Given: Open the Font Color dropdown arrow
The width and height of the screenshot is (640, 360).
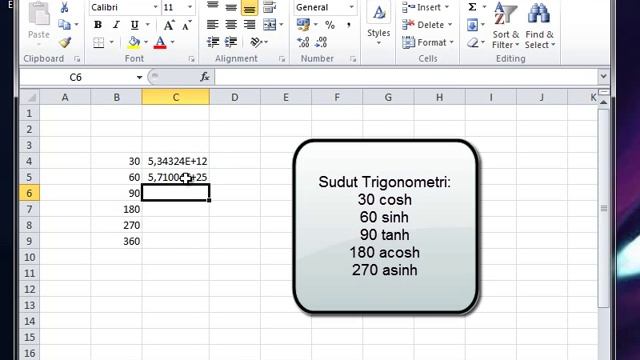Looking at the screenshot, I should pos(173,42).
